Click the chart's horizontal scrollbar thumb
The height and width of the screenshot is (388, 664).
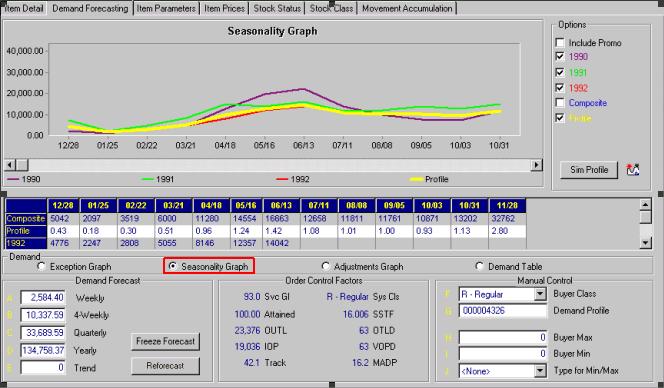pos(22,165)
